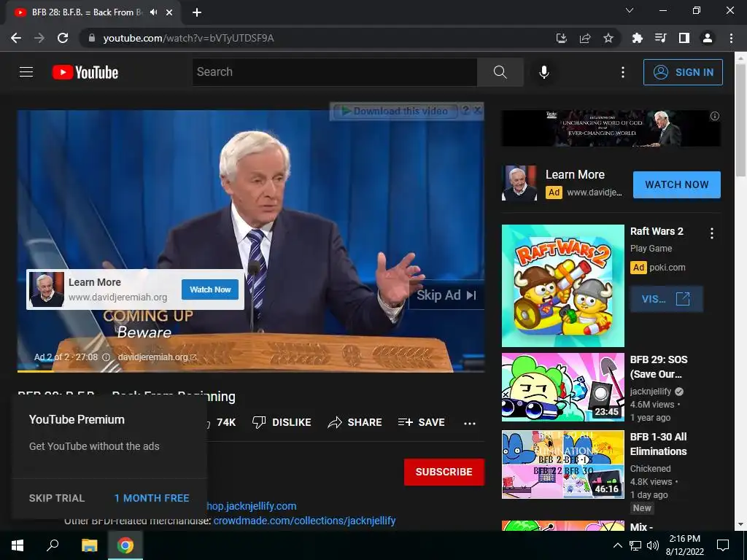Click 1 MONTH FREE in Premium popup
The image size is (747, 560).
(152, 498)
